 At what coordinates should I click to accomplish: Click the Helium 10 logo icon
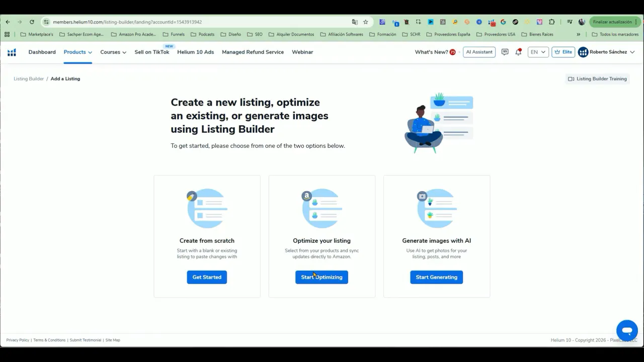12,52
